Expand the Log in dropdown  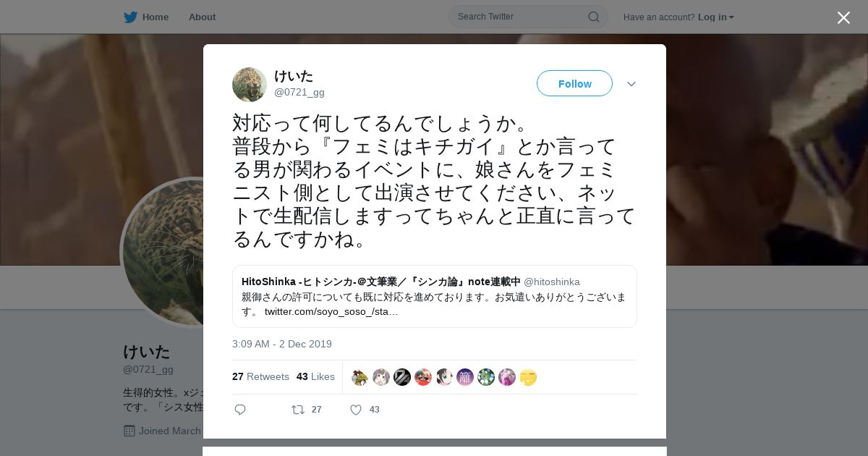point(716,17)
